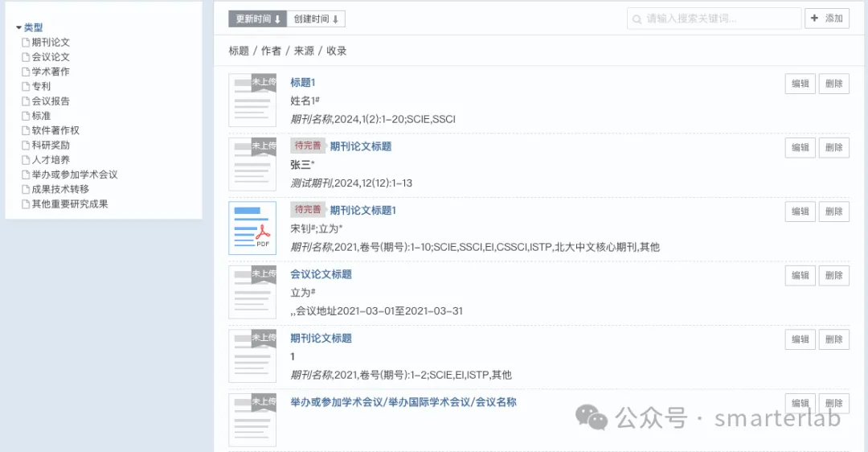The width and height of the screenshot is (868, 452).
Task: Open the PDF file icon of 期刊论文标题1
Action: click(252, 228)
